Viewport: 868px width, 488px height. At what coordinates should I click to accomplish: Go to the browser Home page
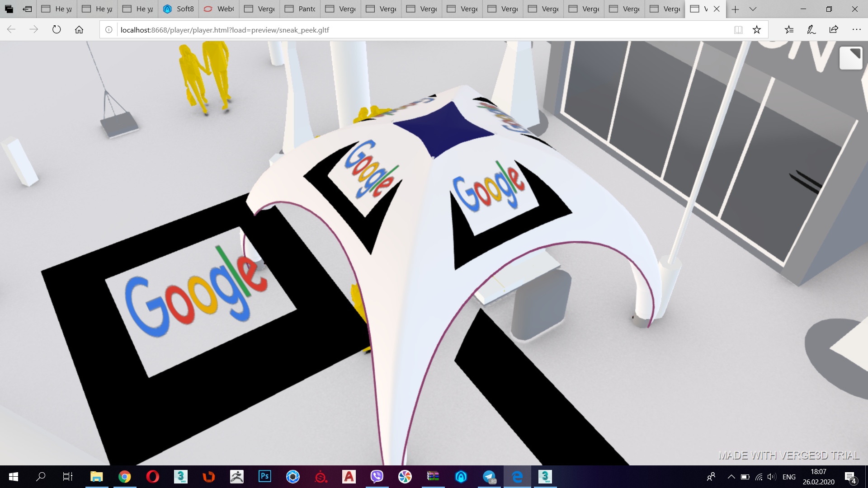click(79, 30)
